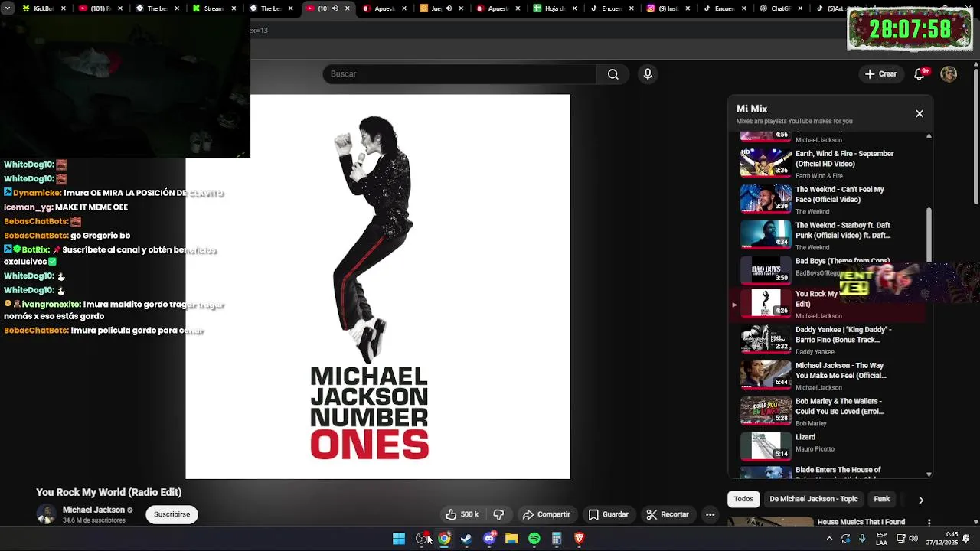This screenshot has height=551, width=980.
Task: Play Bad Boys (Theme from Cops)
Action: click(831, 269)
